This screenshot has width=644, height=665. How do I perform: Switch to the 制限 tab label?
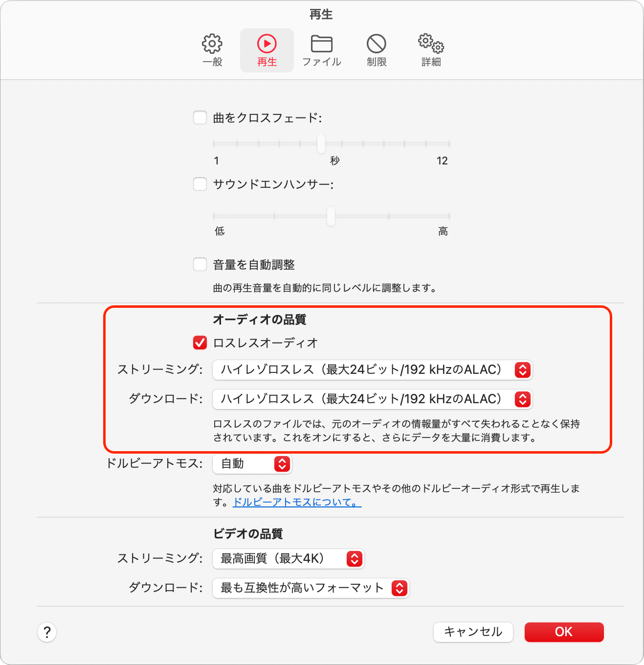tap(377, 62)
